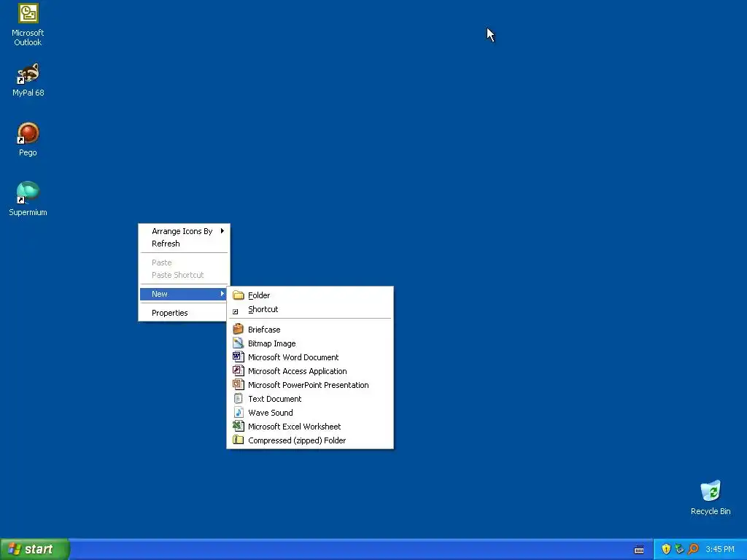Choose Properties from the context menu
The image size is (747, 560).
tap(185, 313)
